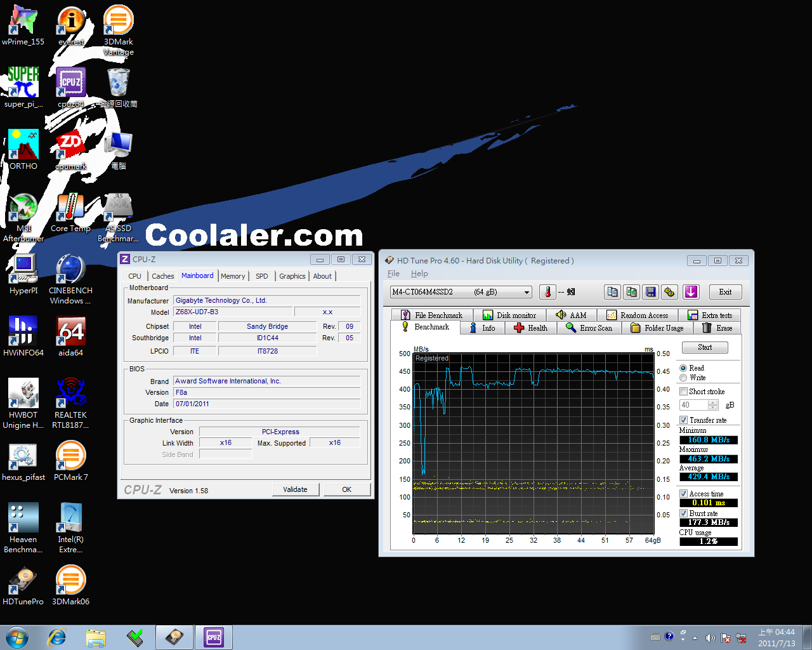Open the AAM tab in HD Tune
Viewport: 812px width, 650px height.
click(x=571, y=315)
